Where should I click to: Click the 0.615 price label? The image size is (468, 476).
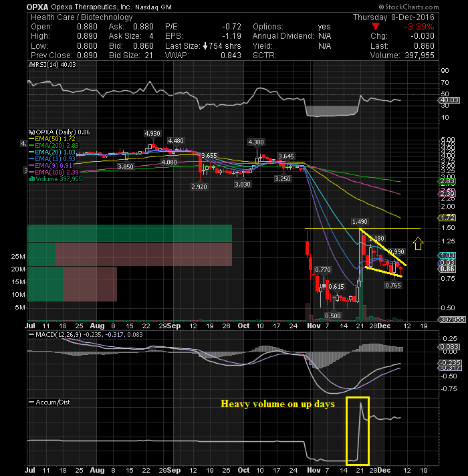tap(336, 287)
